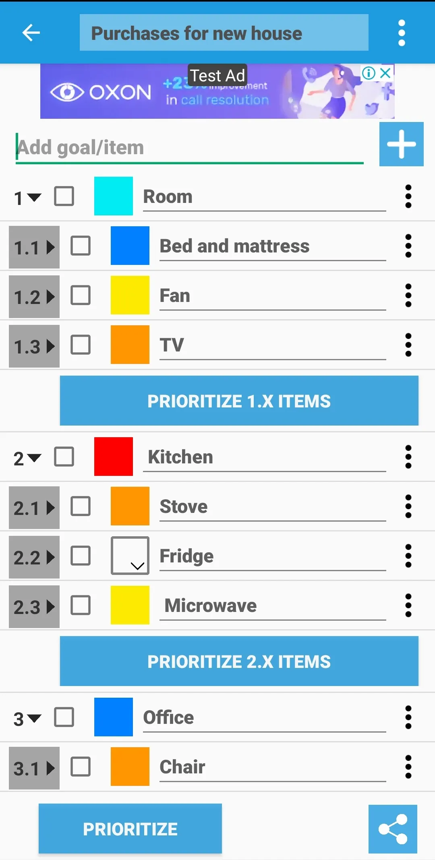Tap the plus button to add item

tap(401, 144)
